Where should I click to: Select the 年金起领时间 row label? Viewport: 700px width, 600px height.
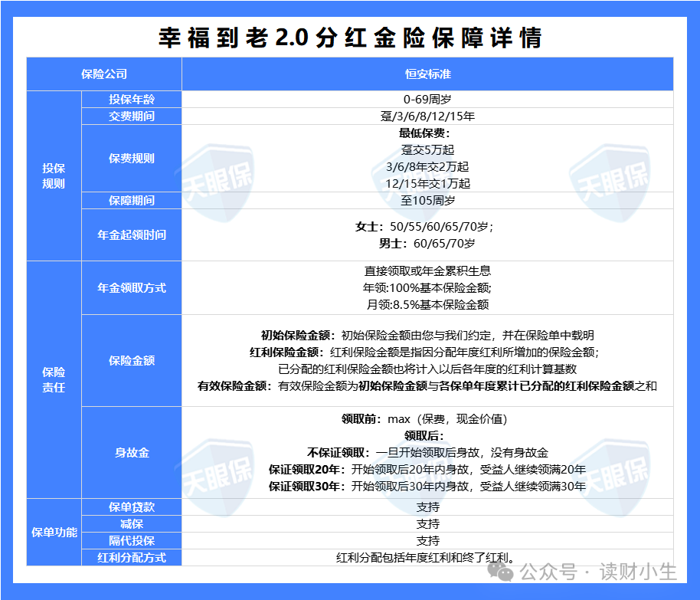pos(132,234)
